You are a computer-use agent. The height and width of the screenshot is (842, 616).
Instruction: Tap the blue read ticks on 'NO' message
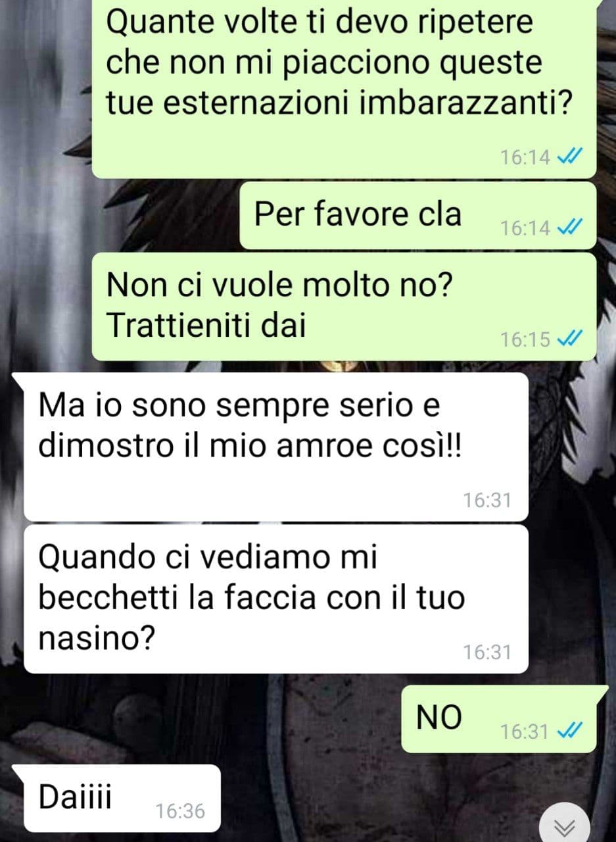coord(566,731)
